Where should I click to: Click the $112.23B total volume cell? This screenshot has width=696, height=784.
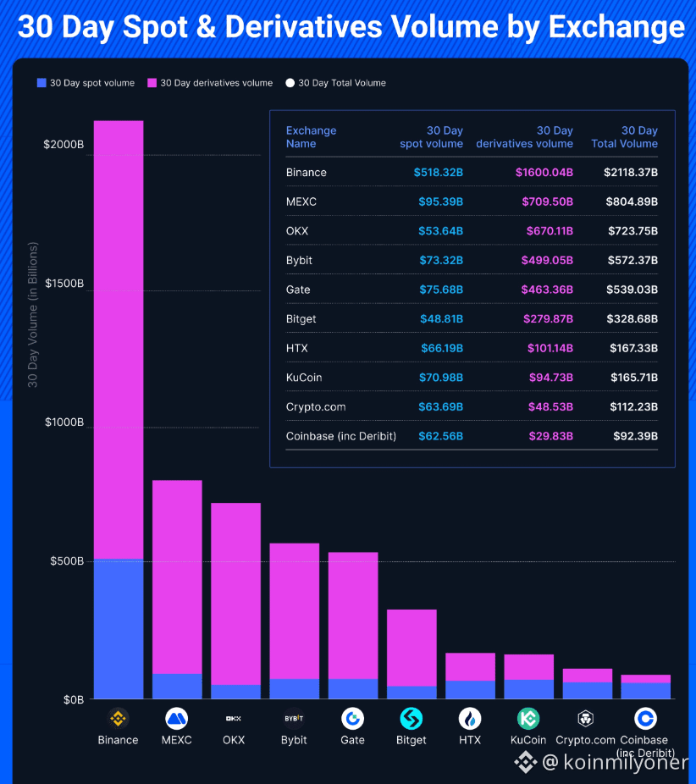tap(633, 407)
